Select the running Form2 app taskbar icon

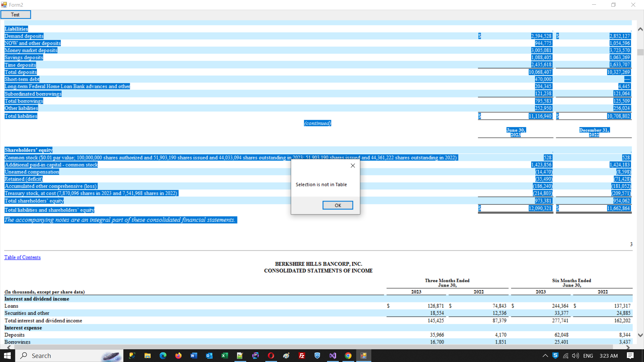[363, 356]
